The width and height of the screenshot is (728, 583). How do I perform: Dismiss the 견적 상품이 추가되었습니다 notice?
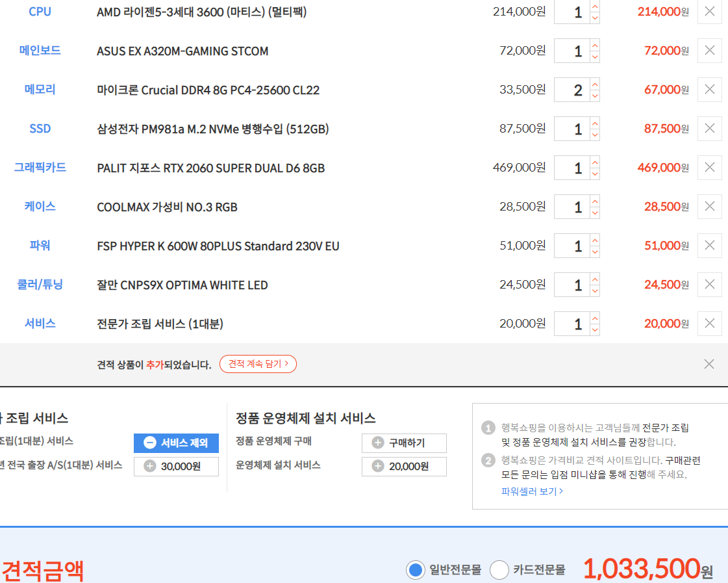(709, 364)
